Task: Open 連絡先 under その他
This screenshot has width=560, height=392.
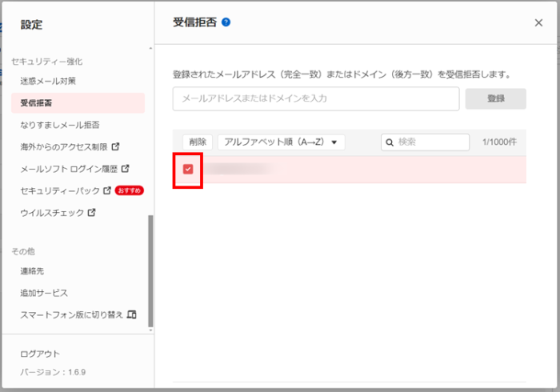Action: click(x=33, y=272)
